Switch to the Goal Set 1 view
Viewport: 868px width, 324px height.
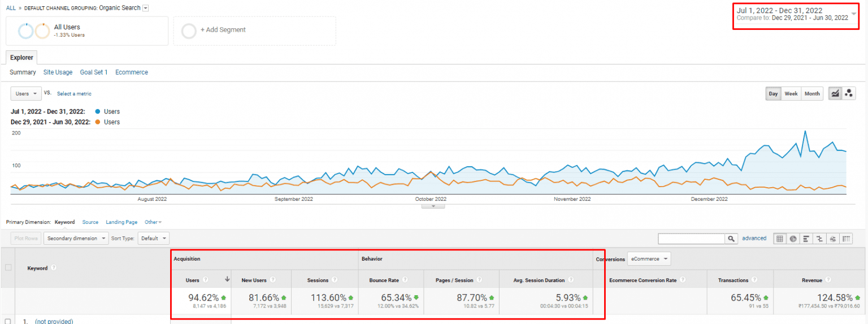pos(94,72)
